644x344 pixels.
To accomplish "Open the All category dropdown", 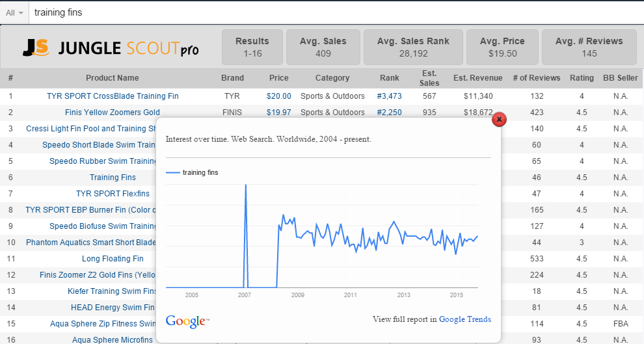I will coord(14,13).
